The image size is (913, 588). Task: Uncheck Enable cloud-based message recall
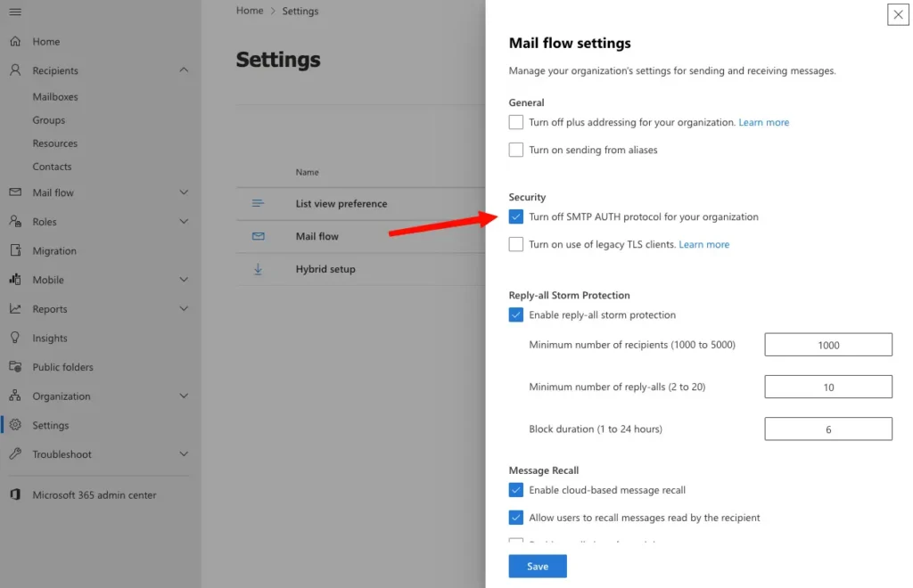516,490
